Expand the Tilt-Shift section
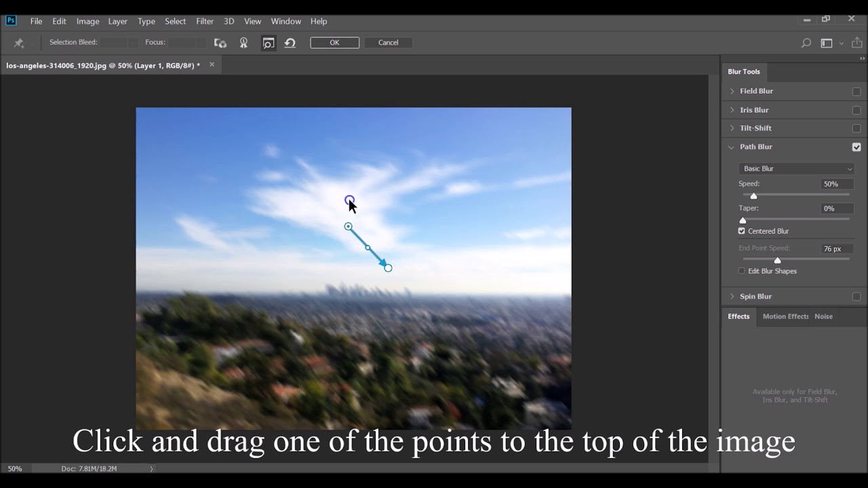Screen dimensions: 868x488 (732, 128)
